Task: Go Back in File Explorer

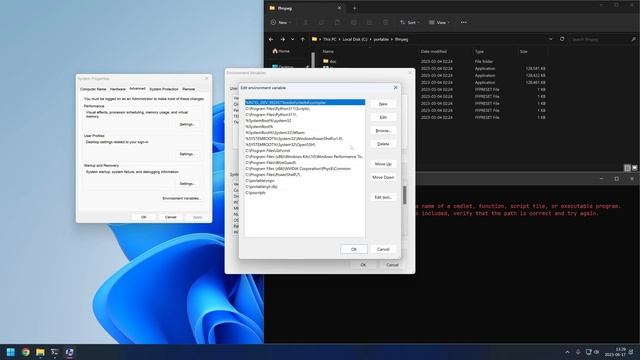Action: click(271, 39)
